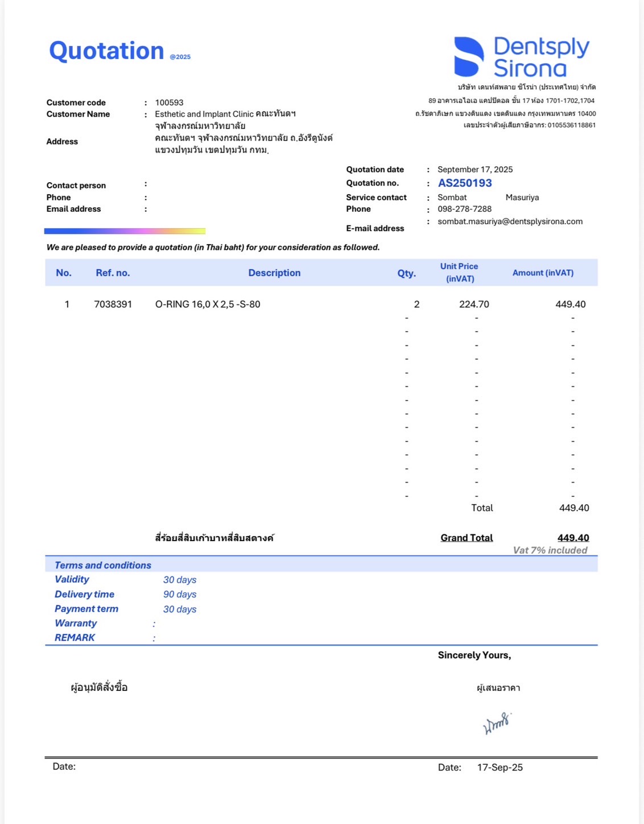
Task: Select quotation number AS250193
Action: tap(465, 183)
